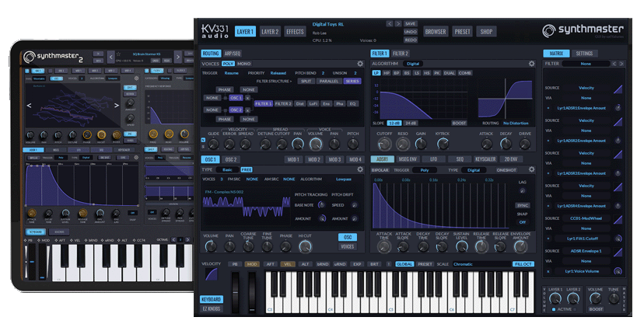Click the Velocity curve icon above Keyboard
The width and height of the screenshot is (644, 331).
click(212, 275)
